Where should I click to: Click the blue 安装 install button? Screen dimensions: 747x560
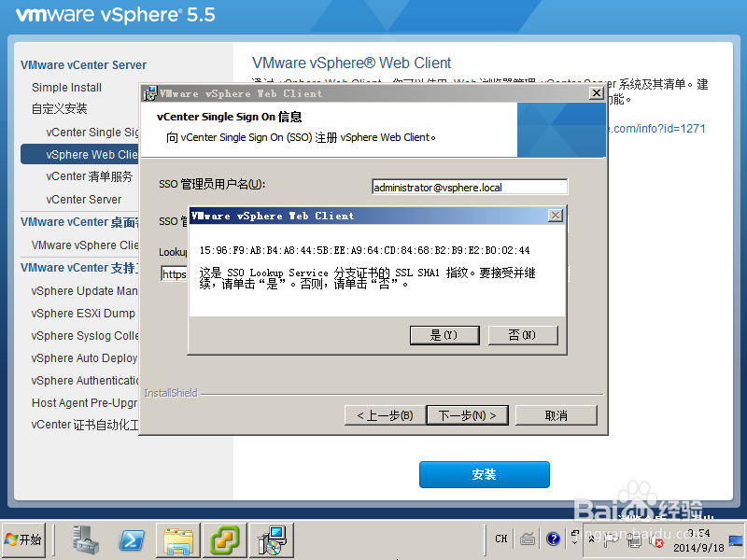point(485,474)
